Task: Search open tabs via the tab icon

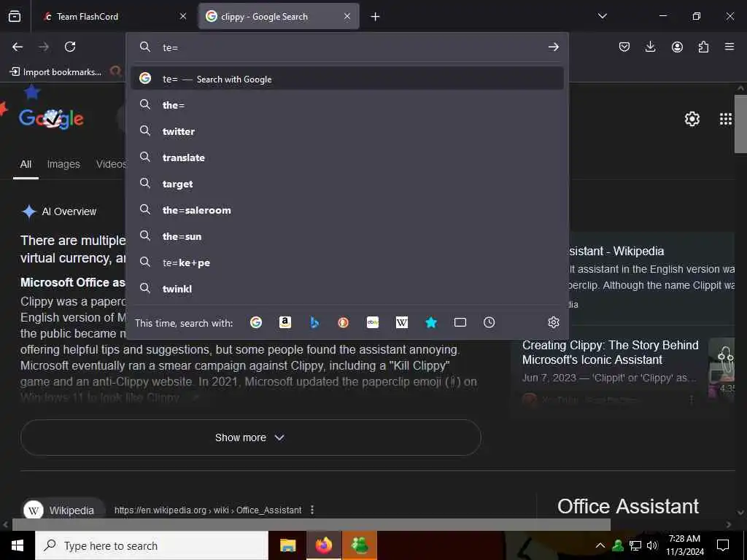Action: (460, 322)
